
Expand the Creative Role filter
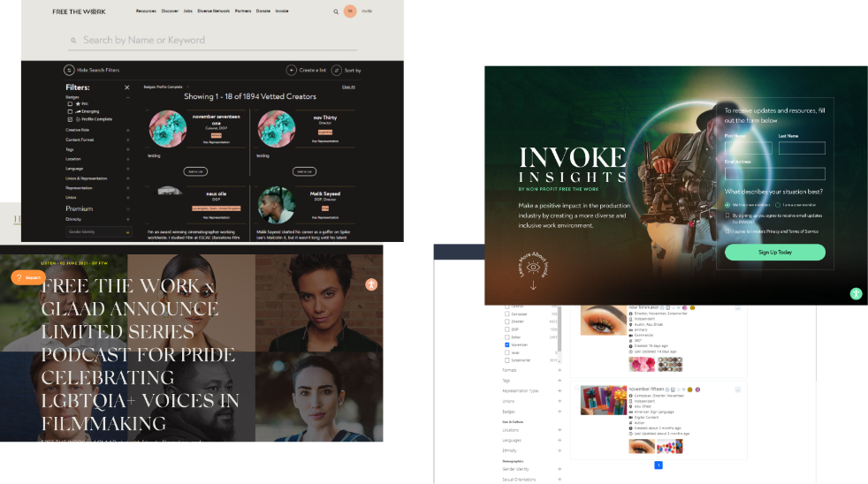coord(127,130)
